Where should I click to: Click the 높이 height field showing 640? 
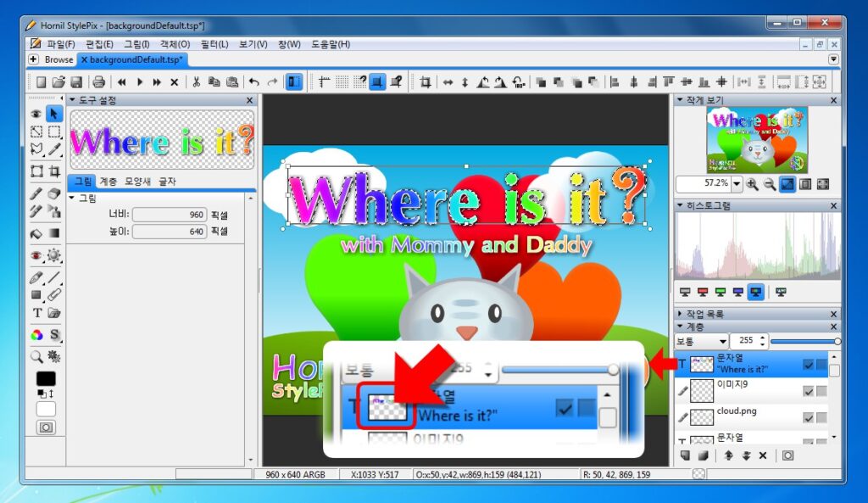[x=170, y=231]
